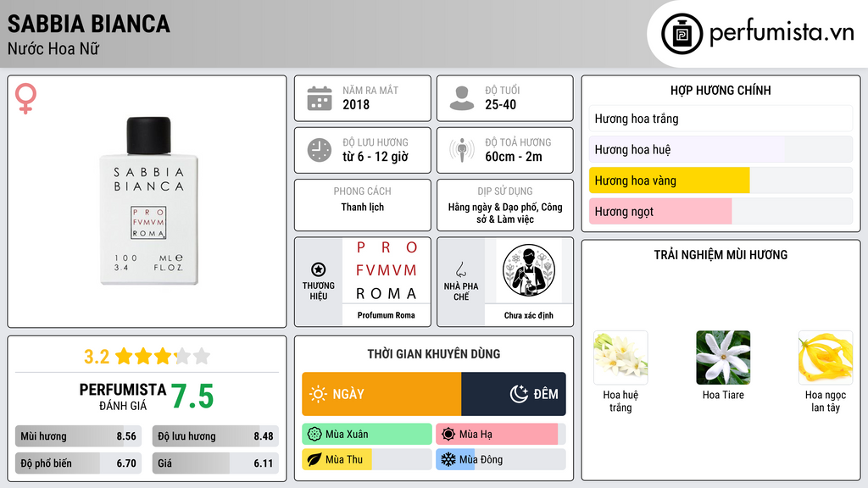Click the release year 2018 value
The width and height of the screenshot is (868, 488).
tap(356, 104)
